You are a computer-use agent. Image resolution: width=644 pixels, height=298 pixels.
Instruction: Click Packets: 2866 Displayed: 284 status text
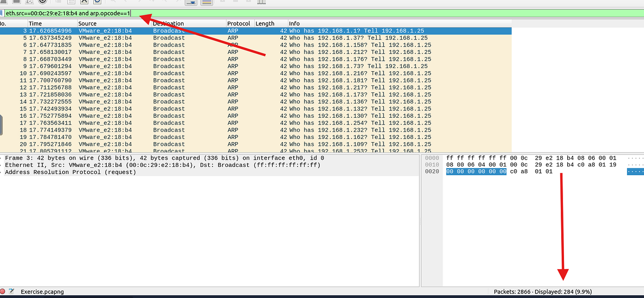[x=542, y=292]
